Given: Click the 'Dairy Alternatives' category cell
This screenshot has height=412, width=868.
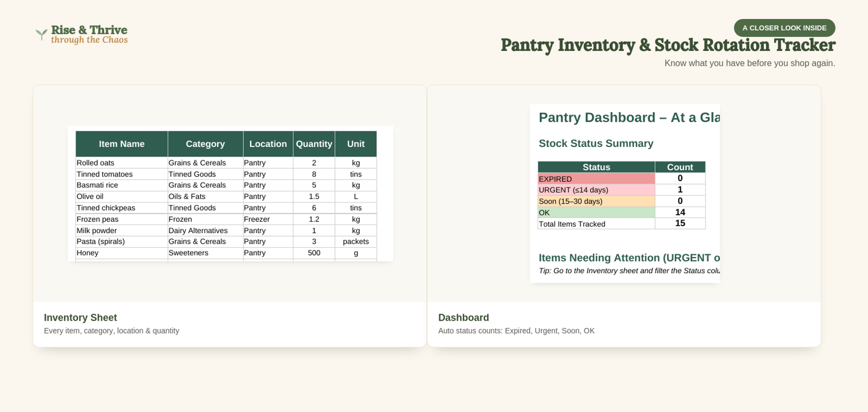Looking at the screenshot, I should (205, 230).
